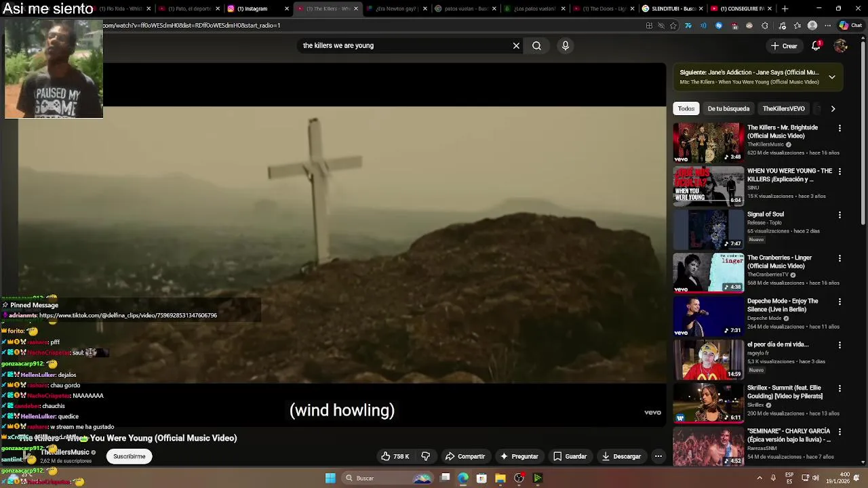Open options menu for Signal of Soul
The width and height of the screenshot is (868, 488).
[x=840, y=215]
